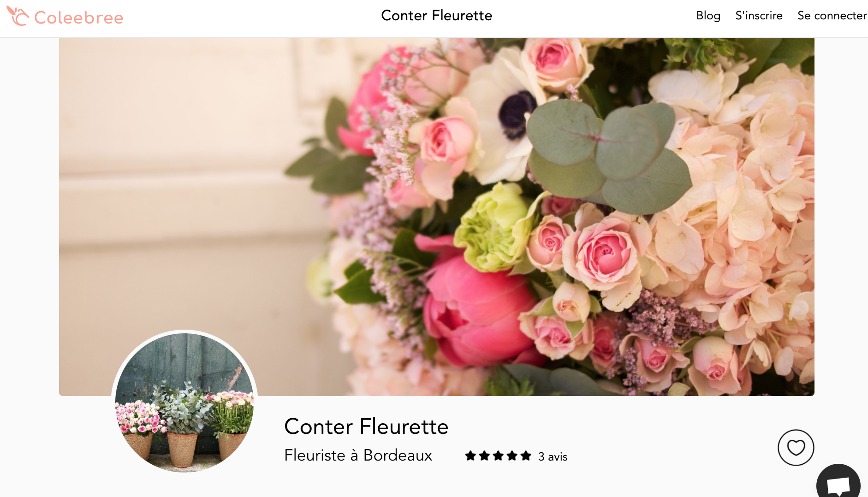Screen dimensions: 868x497
Task: Click the Coleebree wordmark text
Action: pos(79,18)
